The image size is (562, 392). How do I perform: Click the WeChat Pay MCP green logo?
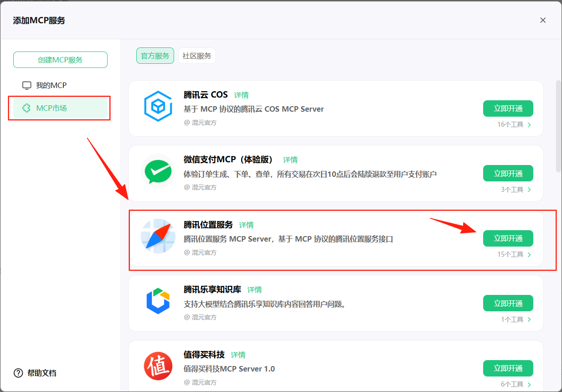pyautogui.click(x=158, y=172)
